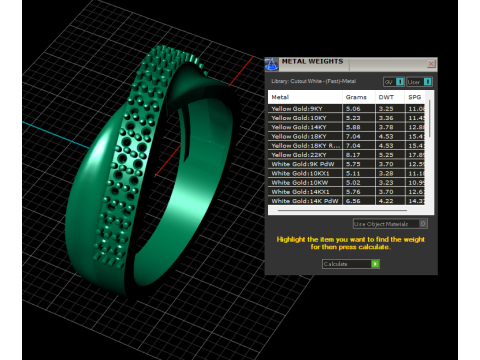Viewport: 480px width, 360px height.
Task: Select the Yellow Gold:18KY R... row
Action: (346, 146)
